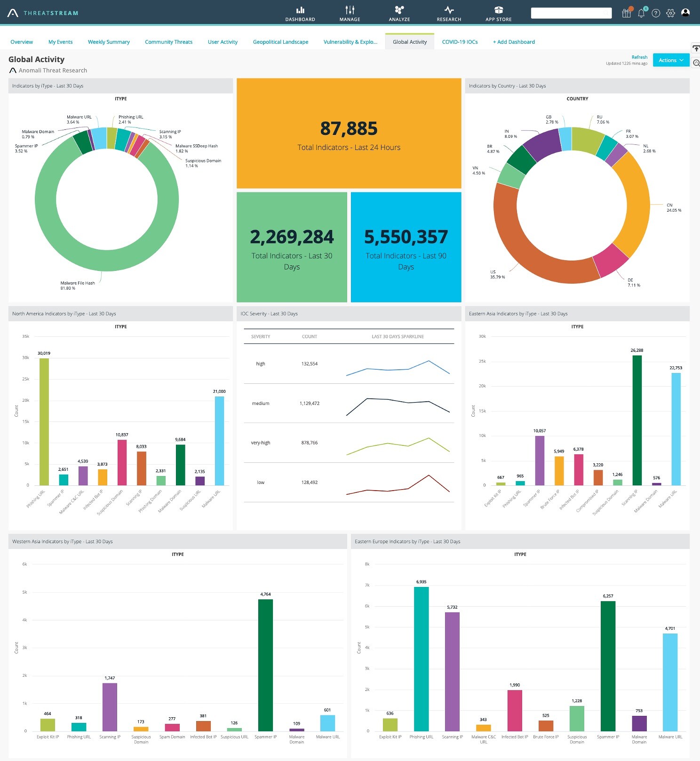Open the Geopolitical Landscape tab
This screenshot has height=761, width=700.
(x=280, y=42)
